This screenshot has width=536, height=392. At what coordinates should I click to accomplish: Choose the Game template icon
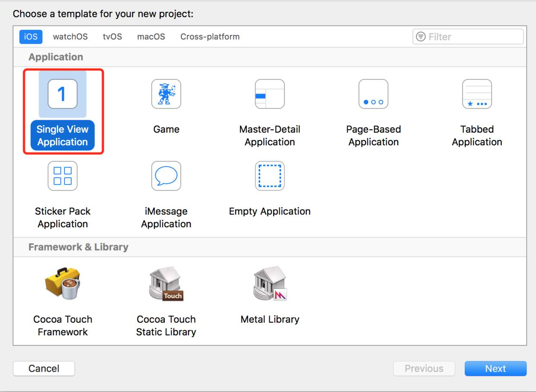click(166, 94)
